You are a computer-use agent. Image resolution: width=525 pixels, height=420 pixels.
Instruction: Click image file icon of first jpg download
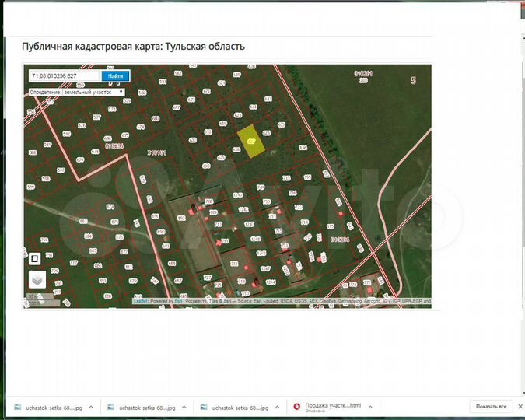click(17, 407)
